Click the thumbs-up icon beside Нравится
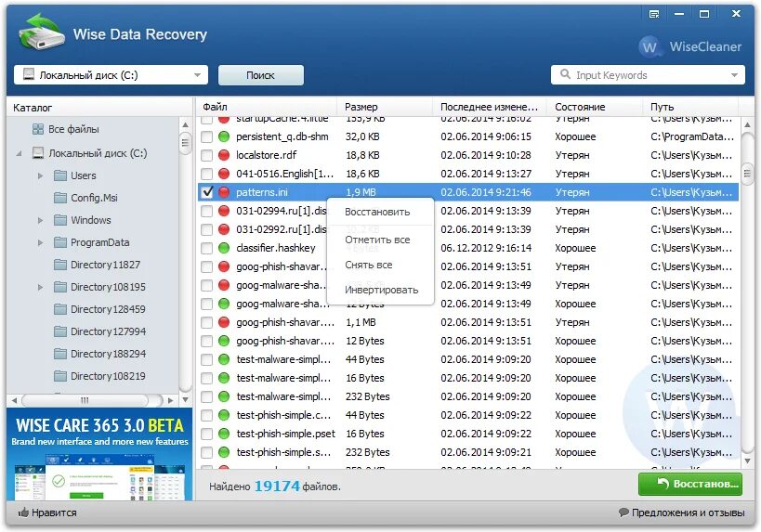 click(23, 513)
